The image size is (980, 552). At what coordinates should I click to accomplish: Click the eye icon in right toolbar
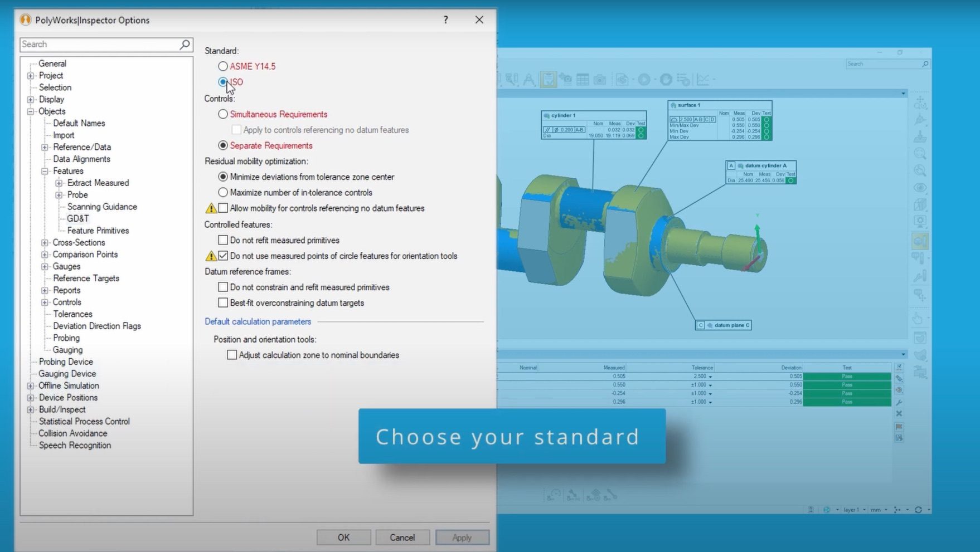920,188
